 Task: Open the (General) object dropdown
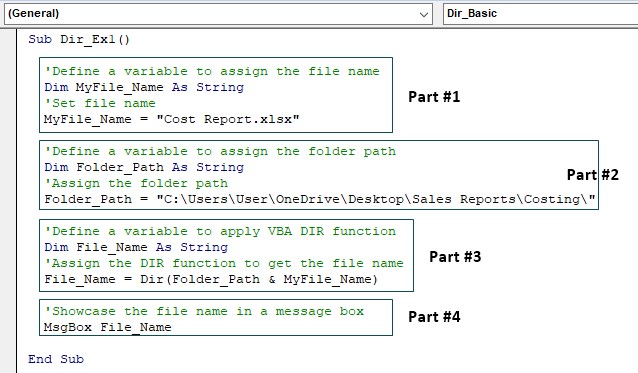point(218,14)
